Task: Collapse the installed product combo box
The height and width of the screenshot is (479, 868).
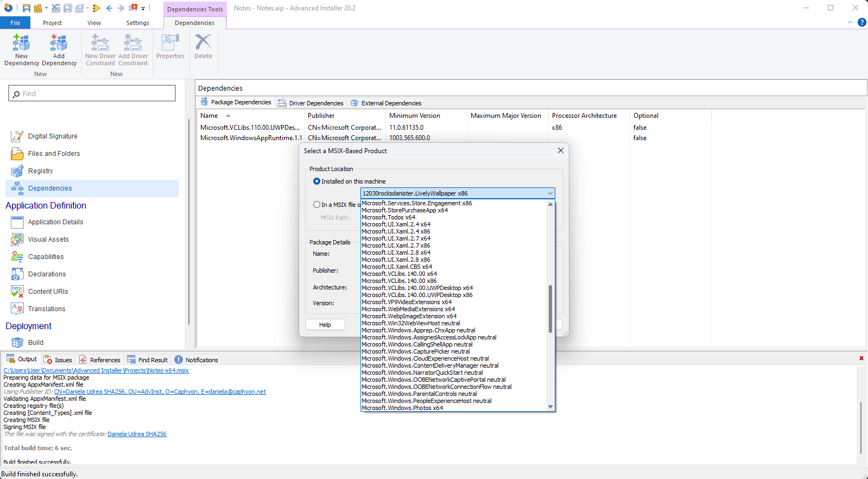Action: 550,193
